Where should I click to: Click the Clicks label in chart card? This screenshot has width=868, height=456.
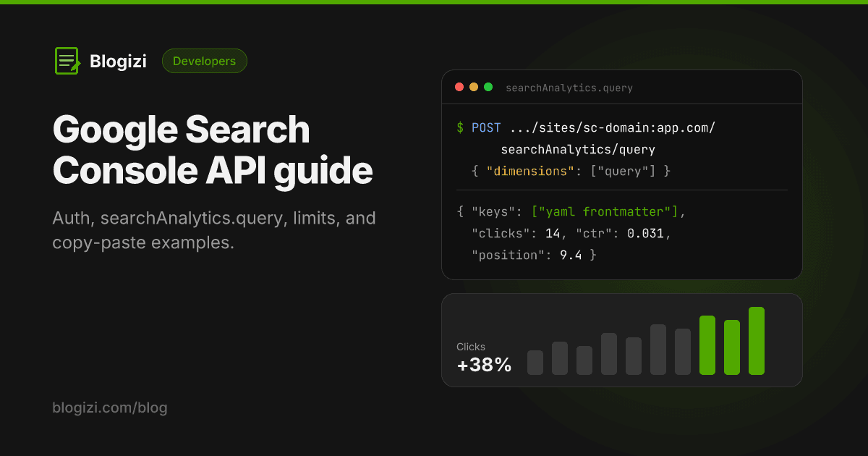(471, 347)
